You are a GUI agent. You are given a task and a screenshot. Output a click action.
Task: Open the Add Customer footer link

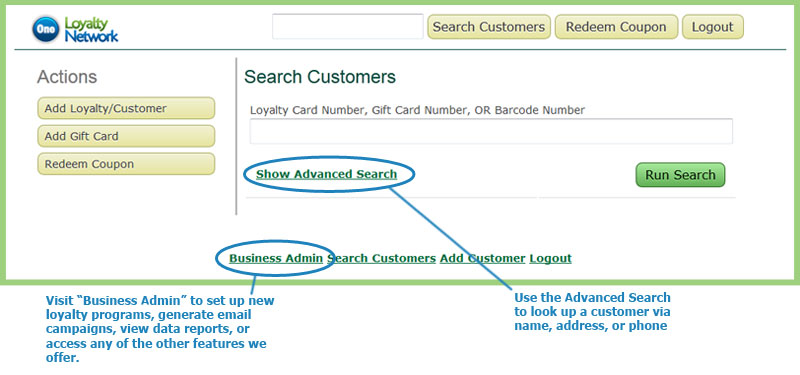tap(483, 258)
